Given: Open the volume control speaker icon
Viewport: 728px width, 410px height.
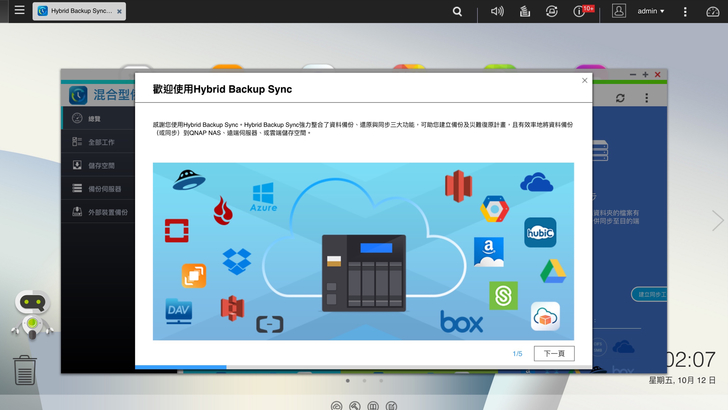Looking at the screenshot, I should (497, 11).
